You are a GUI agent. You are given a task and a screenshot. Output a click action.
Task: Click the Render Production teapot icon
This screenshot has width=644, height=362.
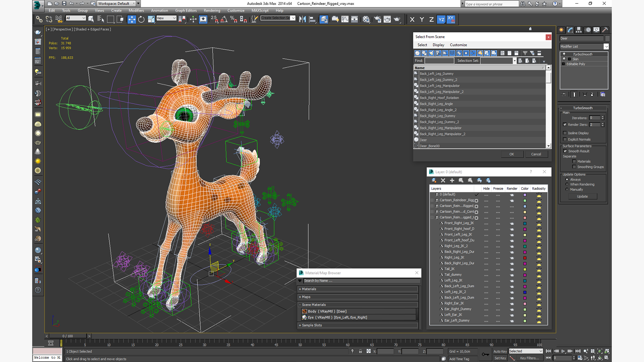click(x=397, y=19)
